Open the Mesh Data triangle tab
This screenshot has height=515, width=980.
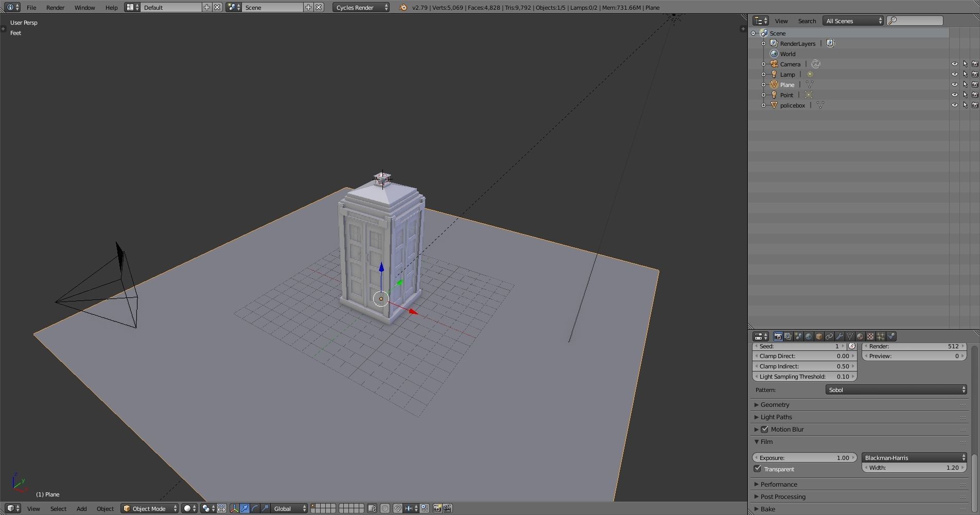tap(850, 336)
